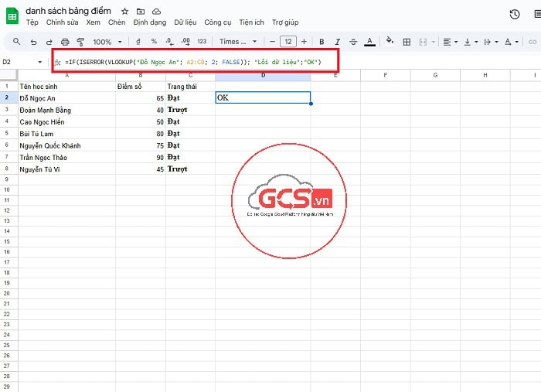Toggle strikethrough formatting
541x392 pixels.
[353, 42]
